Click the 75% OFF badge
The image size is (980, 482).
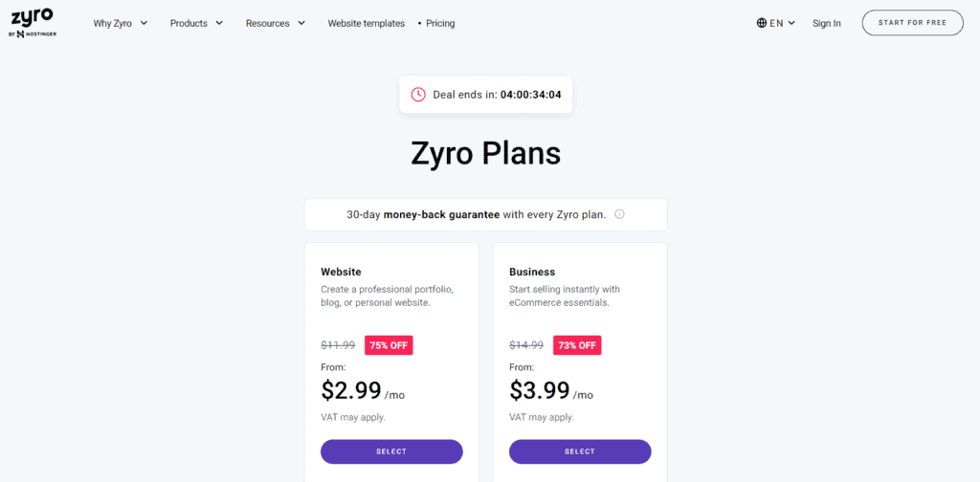389,345
